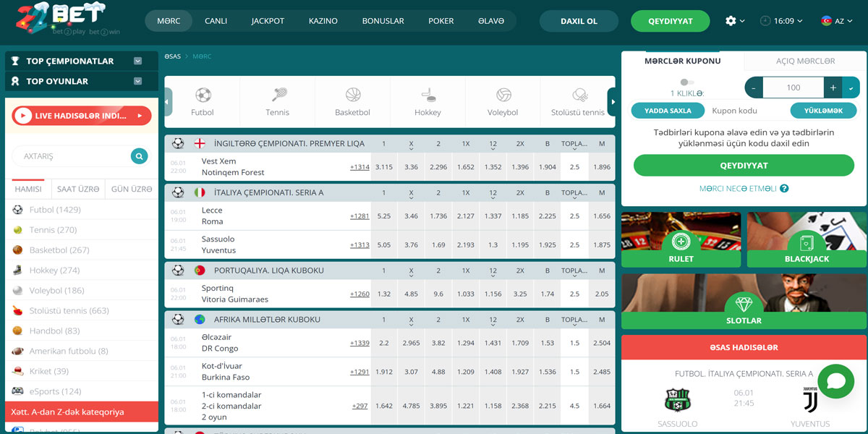This screenshot has height=434, width=868.
Task: Switch to the Açıq Mərclər tab
Action: (x=805, y=61)
